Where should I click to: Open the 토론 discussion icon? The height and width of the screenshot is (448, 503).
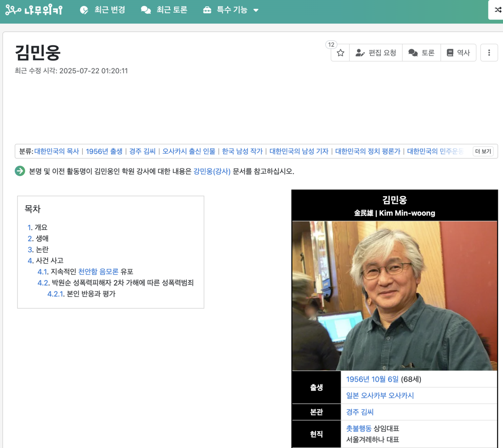[x=413, y=52]
